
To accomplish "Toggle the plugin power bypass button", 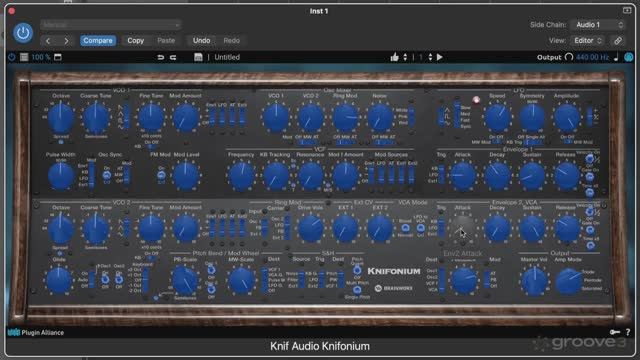I will pos(23,33).
